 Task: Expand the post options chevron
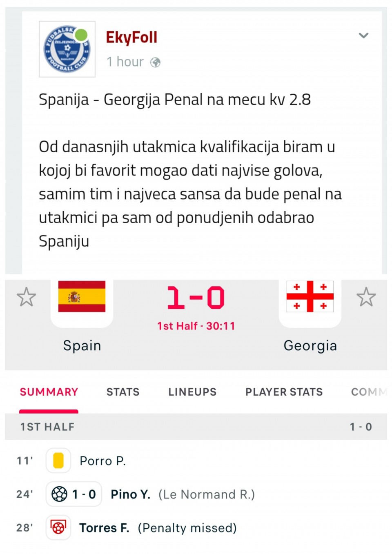tap(363, 36)
